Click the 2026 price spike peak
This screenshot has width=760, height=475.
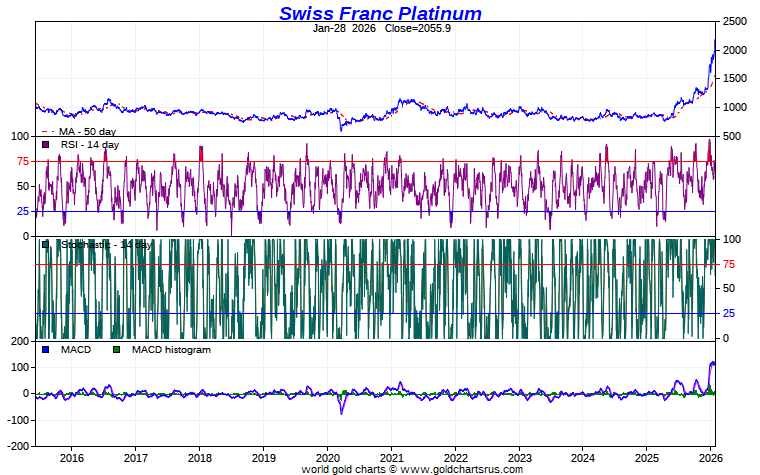(714, 41)
